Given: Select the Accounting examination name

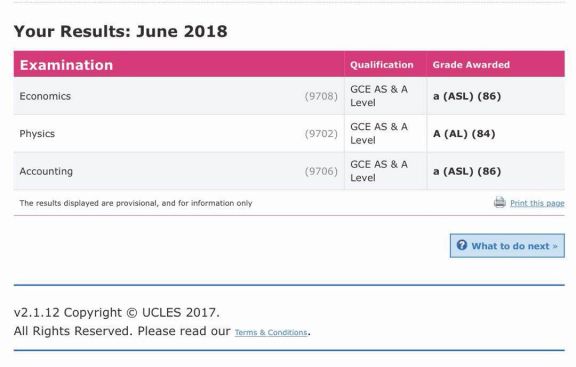Looking at the screenshot, I should [x=46, y=171].
